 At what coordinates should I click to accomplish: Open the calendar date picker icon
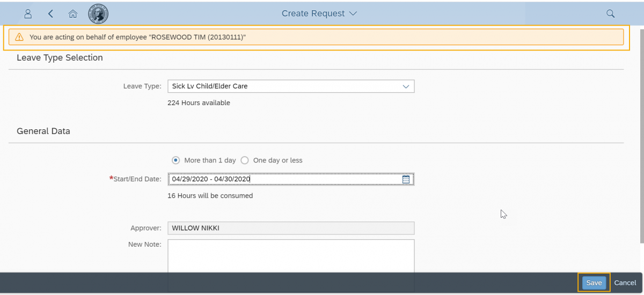coord(406,179)
